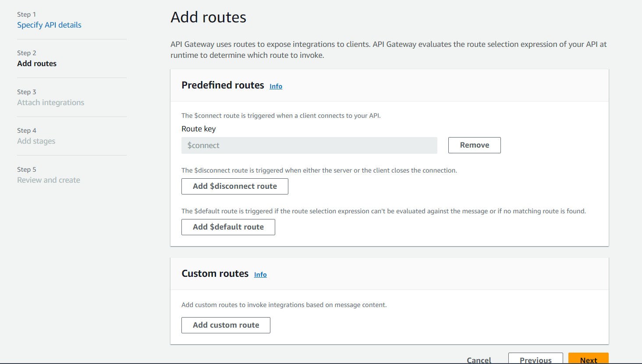Click the Custom routes section heading
The width and height of the screenshot is (642, 364).
point(215,273)
